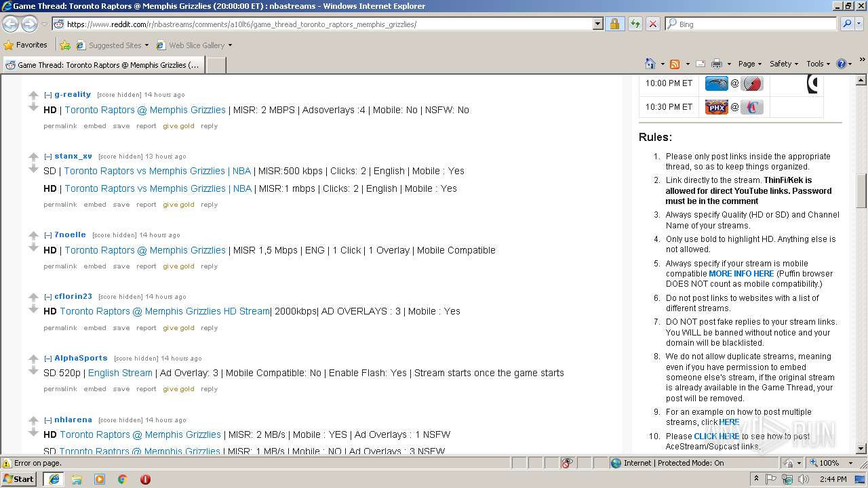Open cflorin23's Memphis Grizzlies HD Stream link
Viewport: 868px width, 488px height.
(x=165, y=311)
